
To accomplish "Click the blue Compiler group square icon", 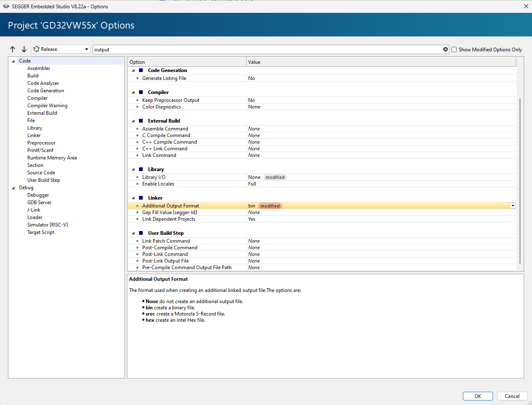I will pyautogui.click(x=141, y=92).
